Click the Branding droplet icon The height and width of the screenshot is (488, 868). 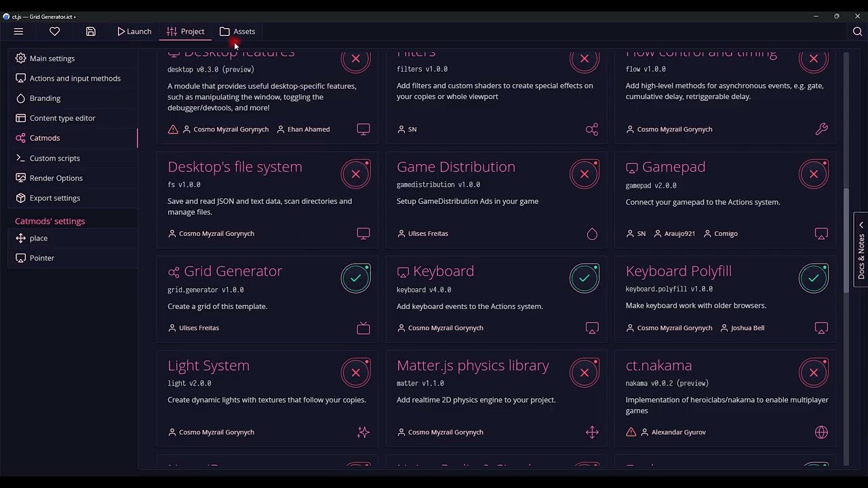click(x=20, y=98)
